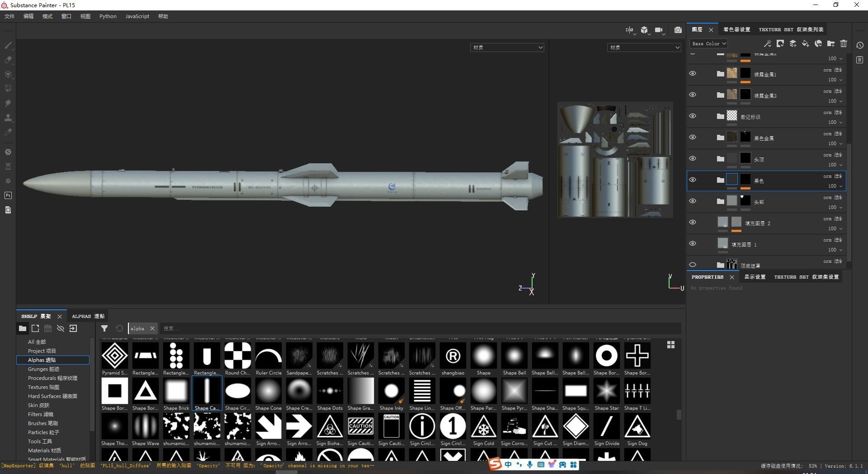This screenshot has width=868, height=474.
Task: Open the perspective cube view options
Action: [x=644, y=30]
